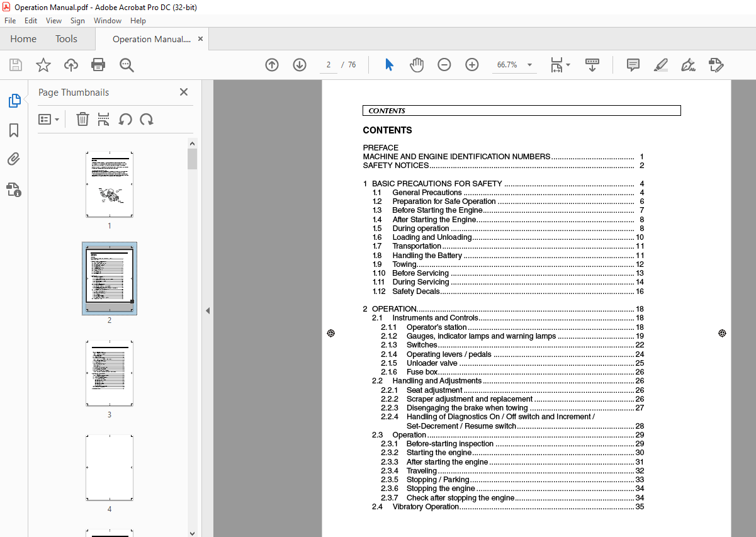Open the Edit menu
The height and width of the screenshot is (537, 756).
pyautogui.click(x=31, y=21)
